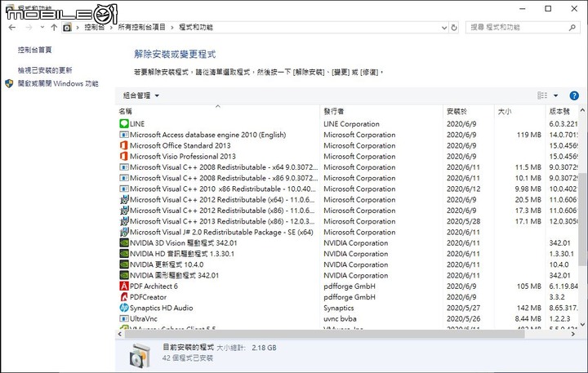
Task: Open 控制台首頁 link
Action: 34,50
